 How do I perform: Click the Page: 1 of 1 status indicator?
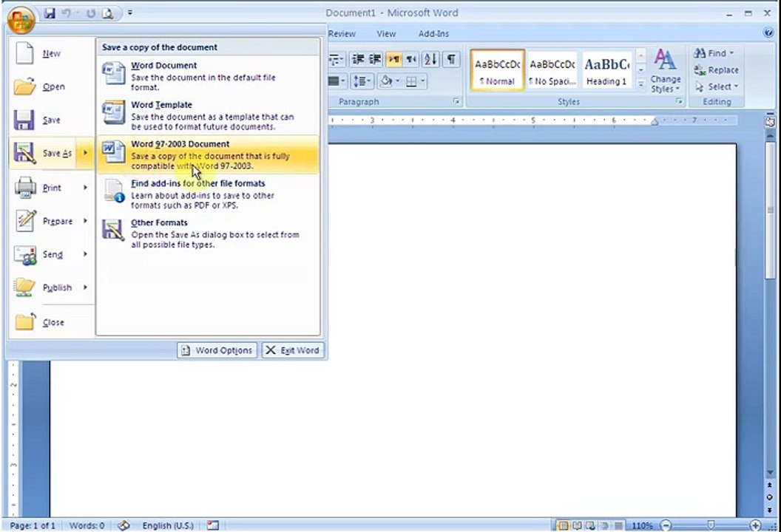(x=33, y=525)
